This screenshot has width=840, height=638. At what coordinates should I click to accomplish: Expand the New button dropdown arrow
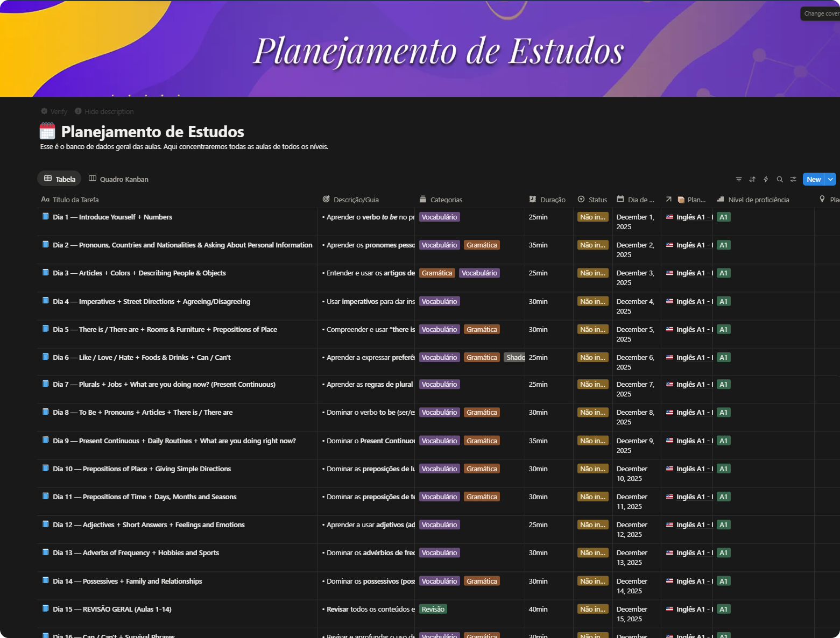coord(830,179)
